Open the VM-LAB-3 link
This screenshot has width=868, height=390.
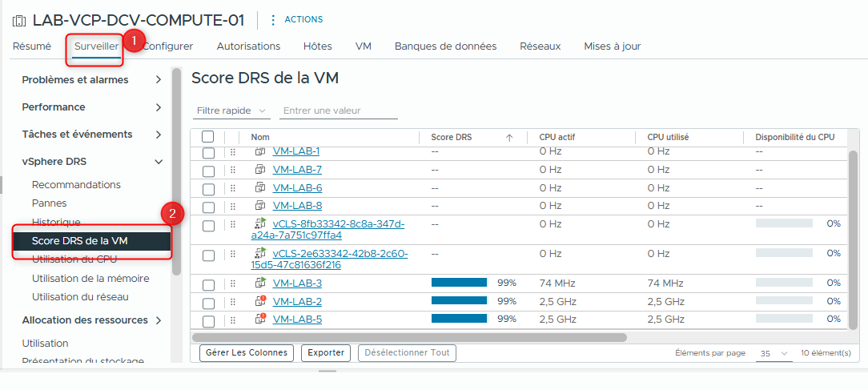pos(297,283)
